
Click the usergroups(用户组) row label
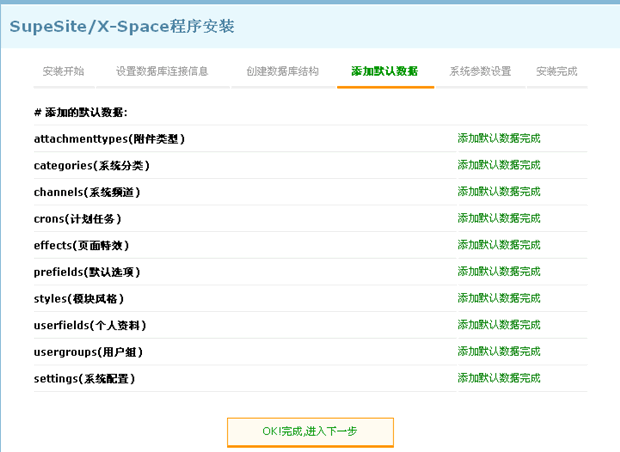89,352
